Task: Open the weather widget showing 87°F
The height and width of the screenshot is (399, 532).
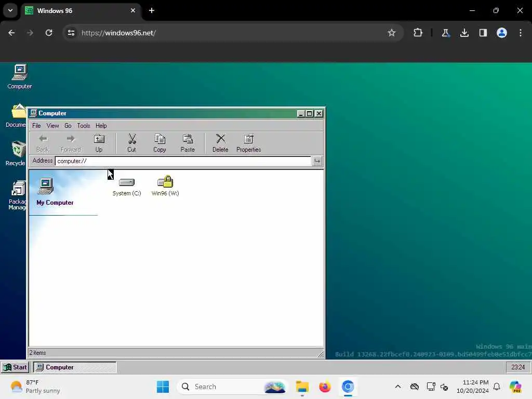Action: (35, 387)
